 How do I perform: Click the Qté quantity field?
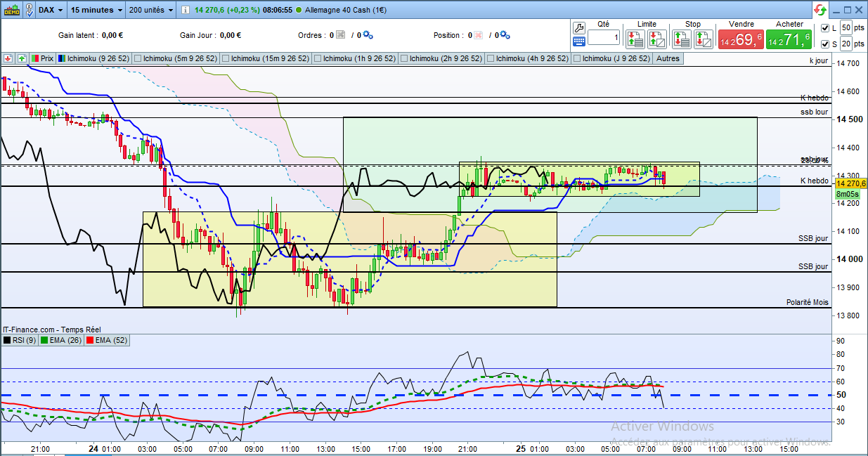click(x=604, y=37)
